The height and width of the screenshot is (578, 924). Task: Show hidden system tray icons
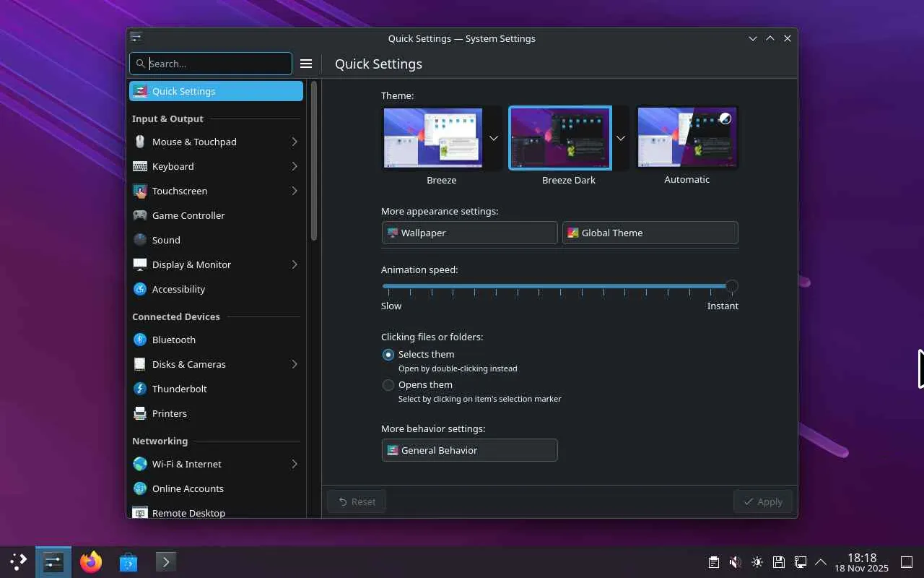point(821,562)
